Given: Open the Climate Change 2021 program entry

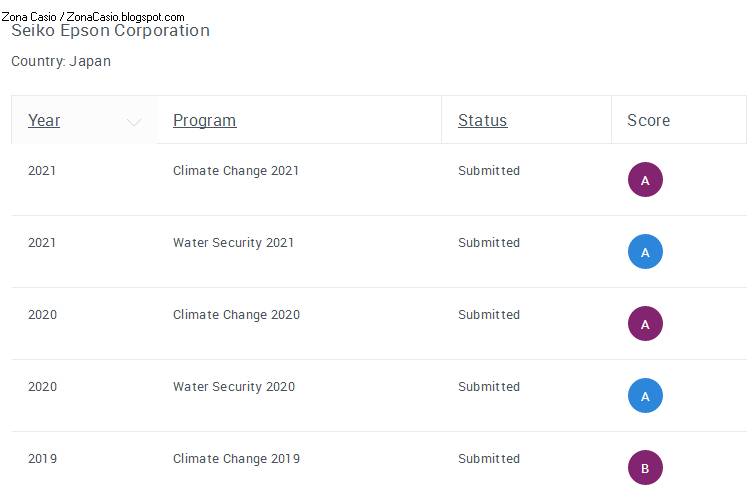Looking at the screenshot, I should coord(236,171).
